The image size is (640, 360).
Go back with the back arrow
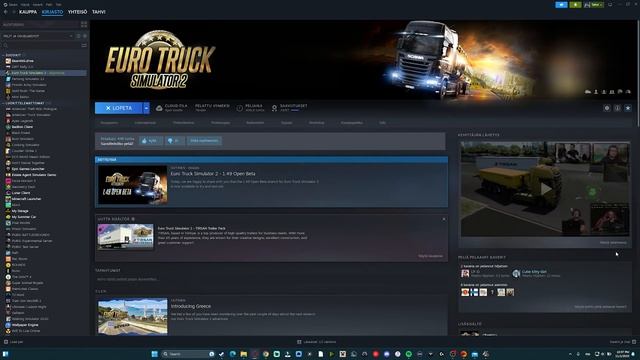[x=6, y=12]
